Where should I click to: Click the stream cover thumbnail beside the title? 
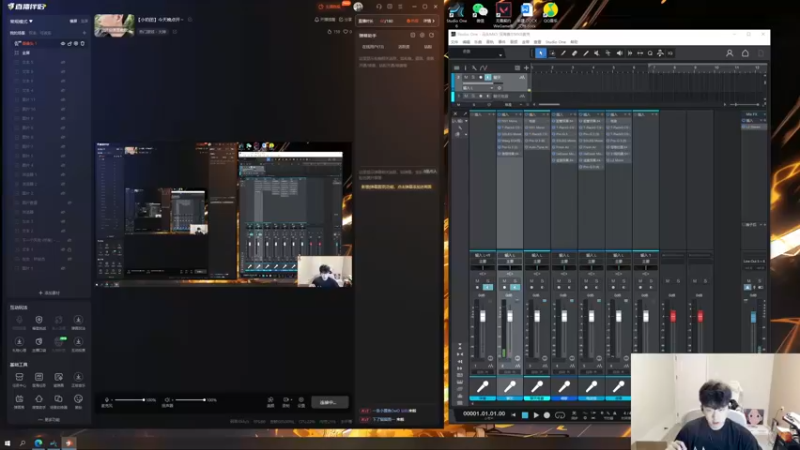click(114, 25)
